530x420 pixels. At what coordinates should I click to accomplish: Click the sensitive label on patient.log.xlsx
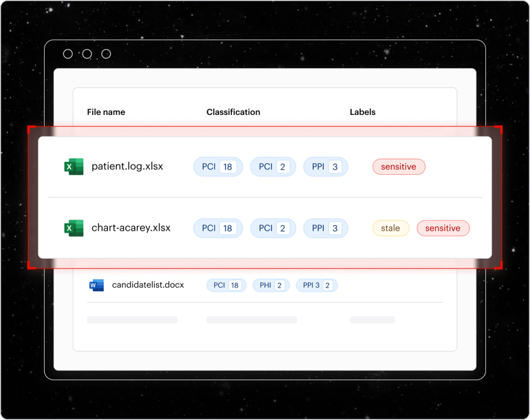(x=399, y=167)
